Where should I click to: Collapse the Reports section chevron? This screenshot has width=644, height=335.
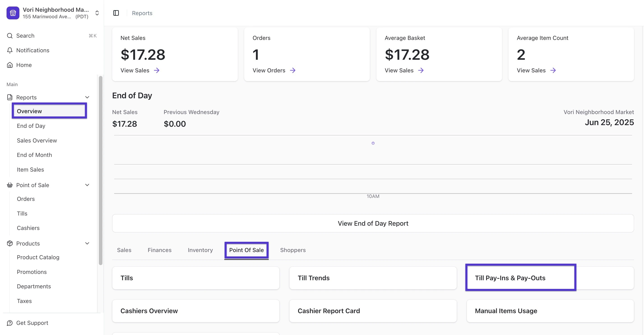click(87, 97)
